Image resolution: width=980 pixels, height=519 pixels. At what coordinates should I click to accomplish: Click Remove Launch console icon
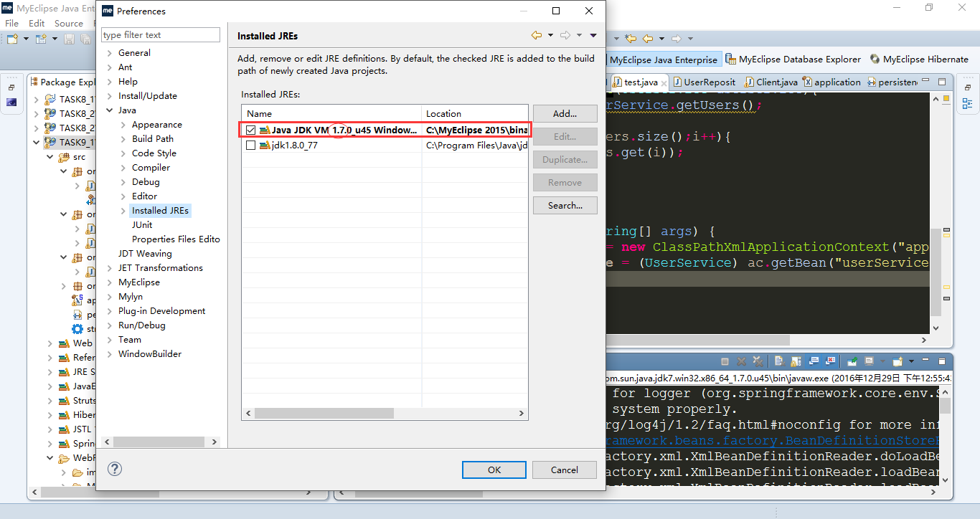point(741,361)
